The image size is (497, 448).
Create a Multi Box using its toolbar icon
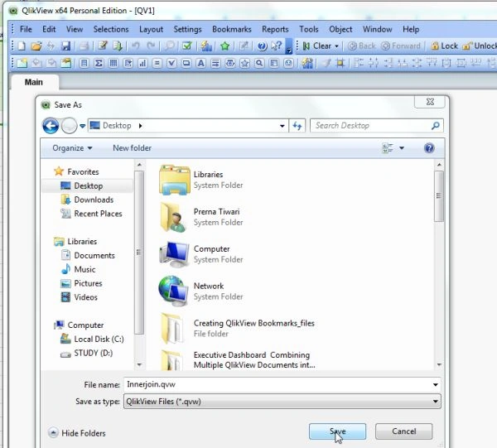tap(128, 63)
